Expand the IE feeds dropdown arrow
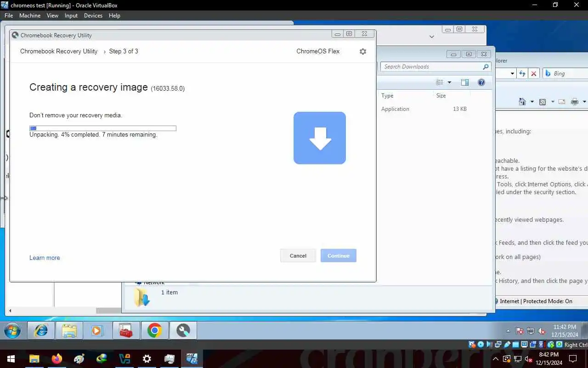 (552, 102)
